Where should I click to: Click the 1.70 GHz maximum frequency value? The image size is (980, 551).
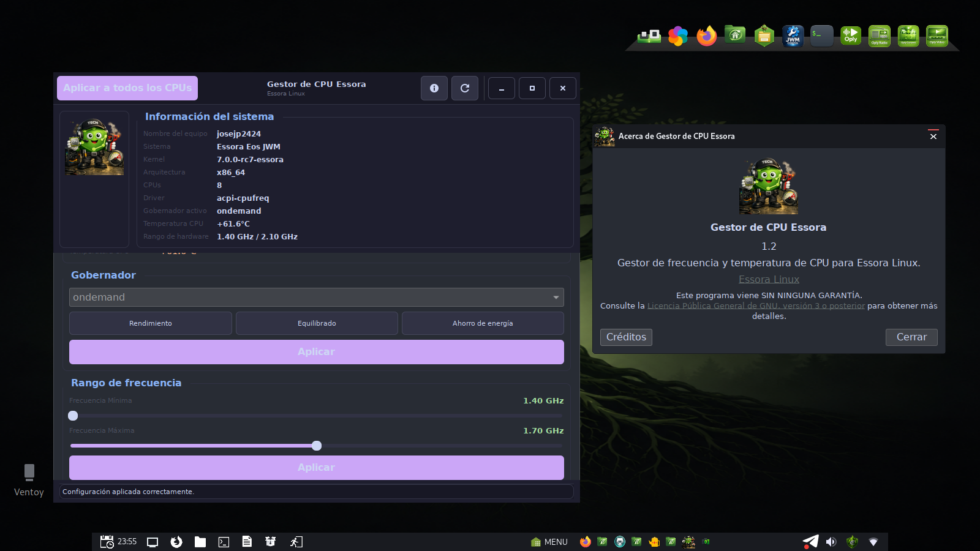point(543,431)
